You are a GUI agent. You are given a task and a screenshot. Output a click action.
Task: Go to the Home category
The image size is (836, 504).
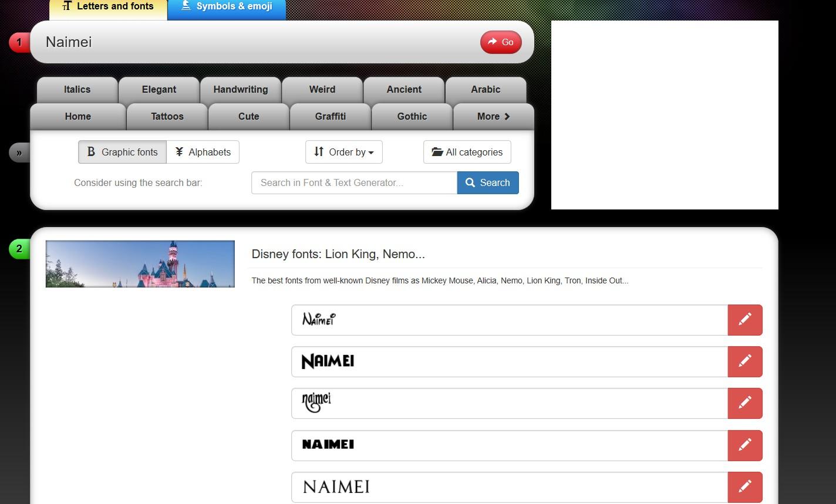tap(78, 117)
